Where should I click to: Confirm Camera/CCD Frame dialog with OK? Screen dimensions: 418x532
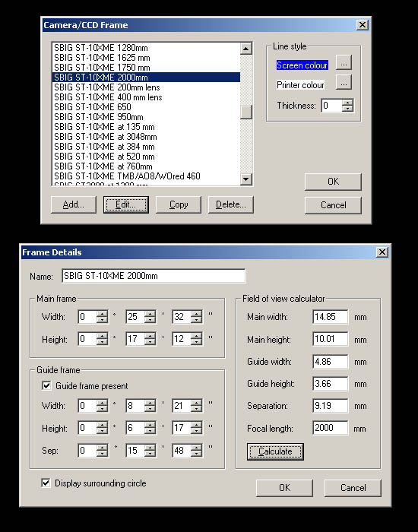click(333, 182)
